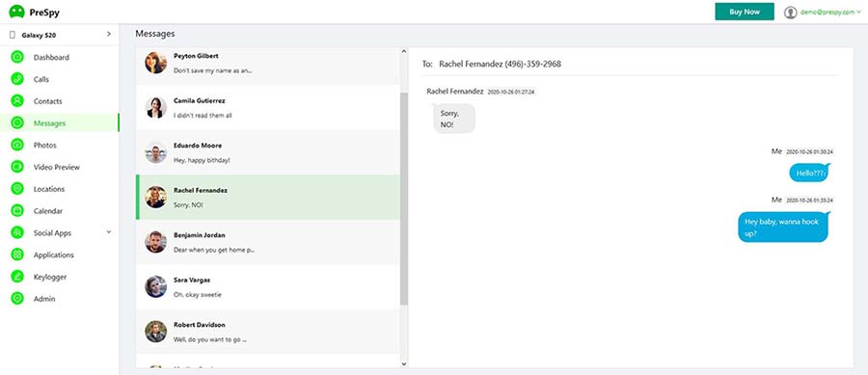Open the Admin section
This screenshot has height=375, width=868.
44,299
